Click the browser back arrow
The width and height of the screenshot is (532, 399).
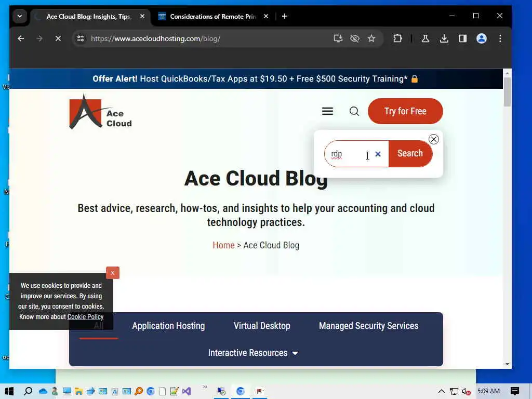tap(21, 38)
